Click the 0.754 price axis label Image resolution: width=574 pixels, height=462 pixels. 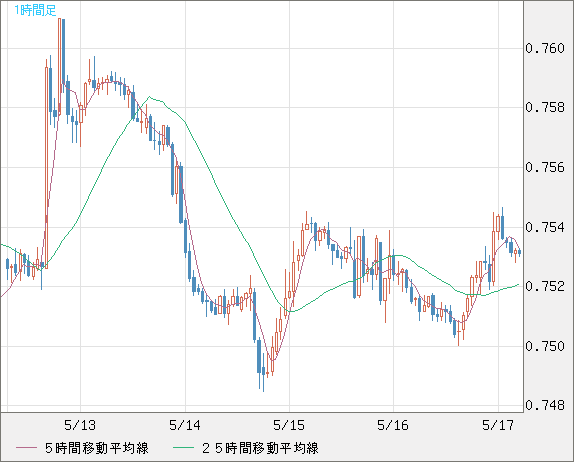pyautogui.click(x=545, y=227)
